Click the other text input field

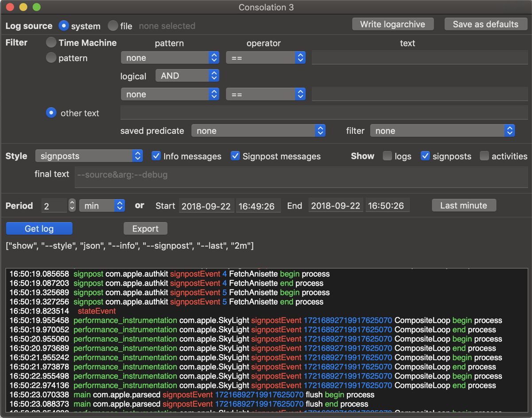pos(323,112)
